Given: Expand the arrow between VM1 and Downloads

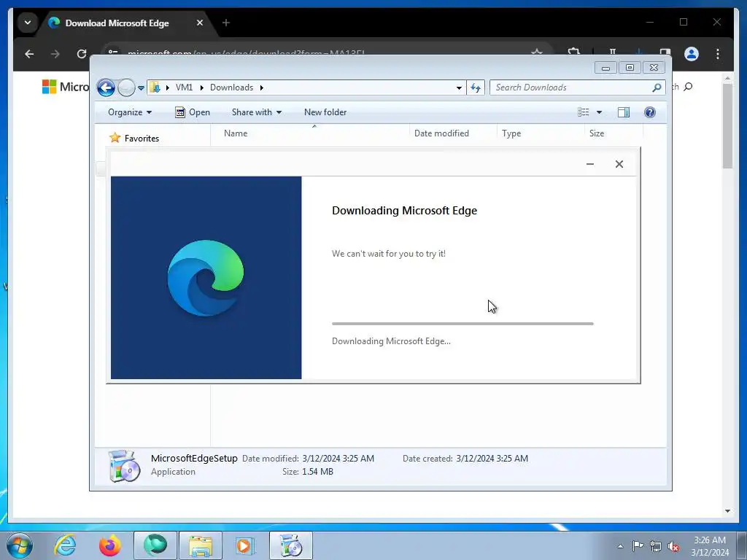Looking at the screenshot, I should click(x=201, y=87).
